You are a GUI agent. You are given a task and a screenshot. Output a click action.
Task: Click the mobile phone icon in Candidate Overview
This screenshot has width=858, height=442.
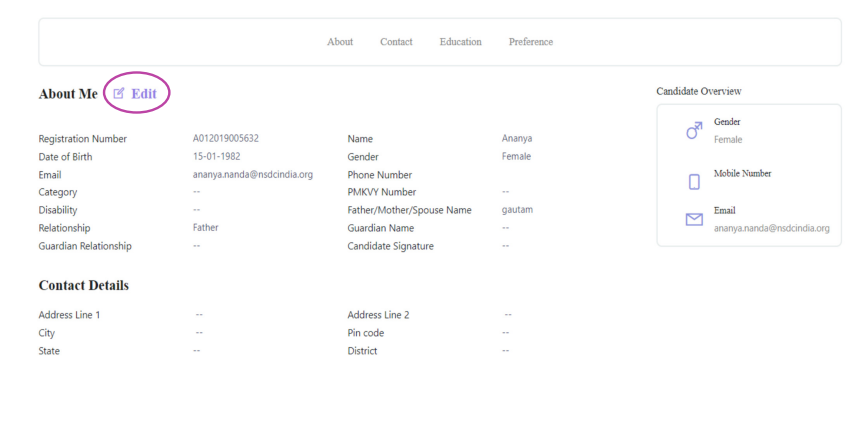coord(694,182)
